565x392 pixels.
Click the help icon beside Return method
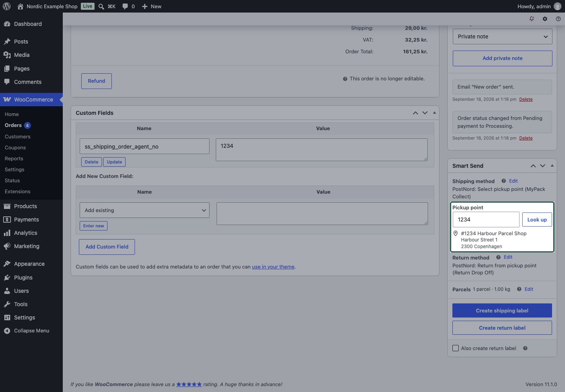498,257
